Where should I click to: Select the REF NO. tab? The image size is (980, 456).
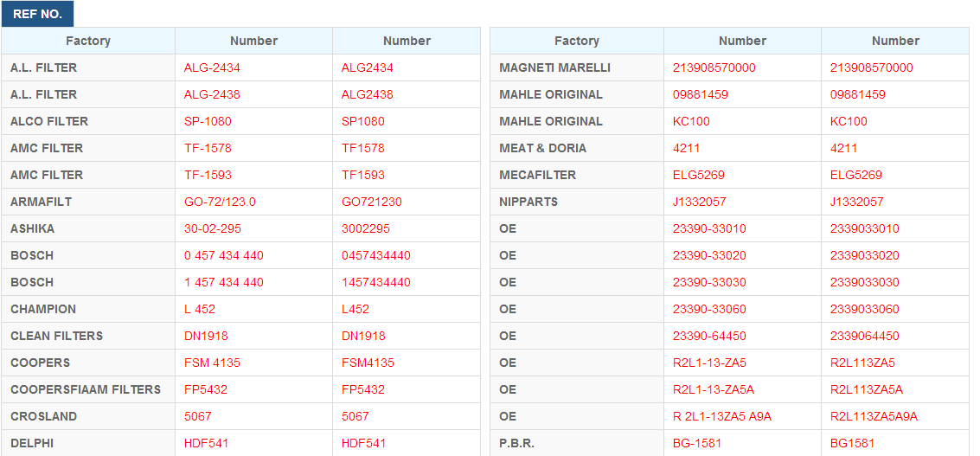(x=37, y=15)
